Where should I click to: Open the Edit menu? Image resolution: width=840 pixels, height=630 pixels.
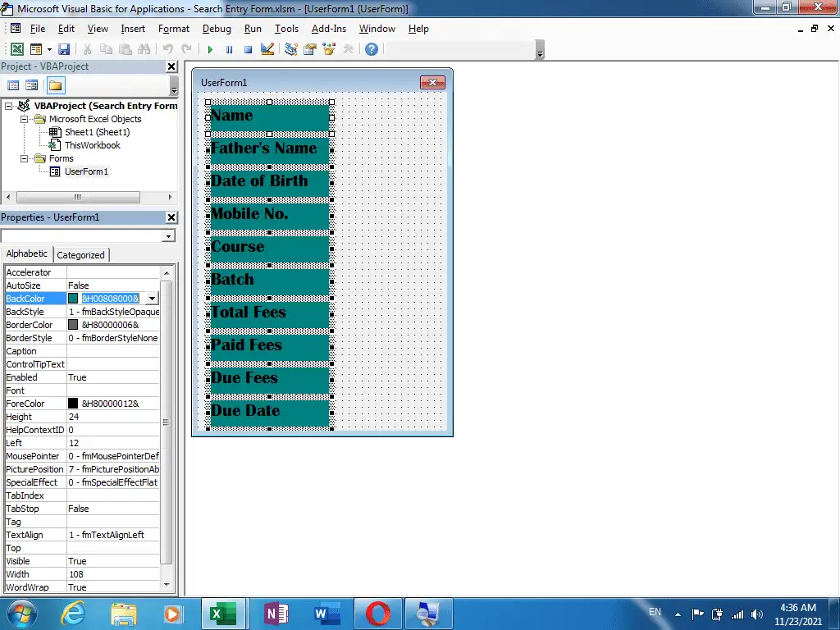click(66, 29)
